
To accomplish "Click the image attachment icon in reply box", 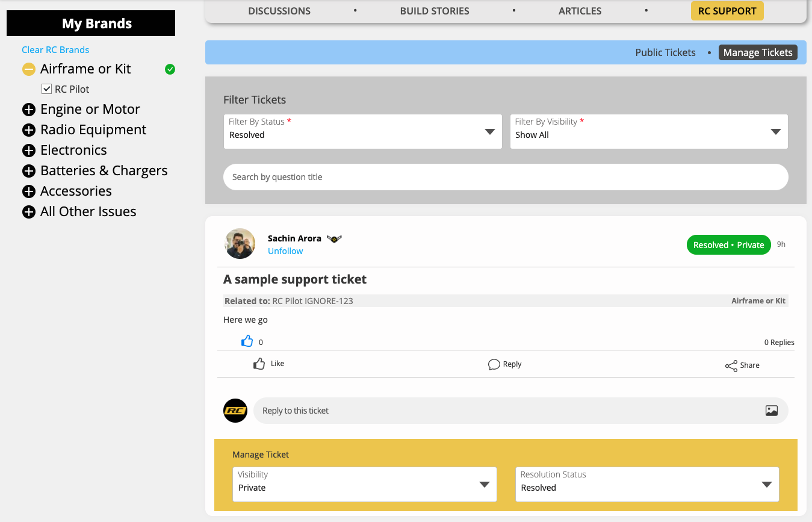I will pyautogui.click(x=771, y=411).
